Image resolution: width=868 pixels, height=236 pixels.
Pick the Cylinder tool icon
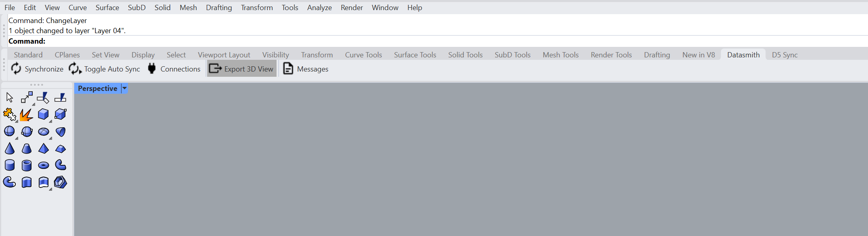click(x=9, y=165)
